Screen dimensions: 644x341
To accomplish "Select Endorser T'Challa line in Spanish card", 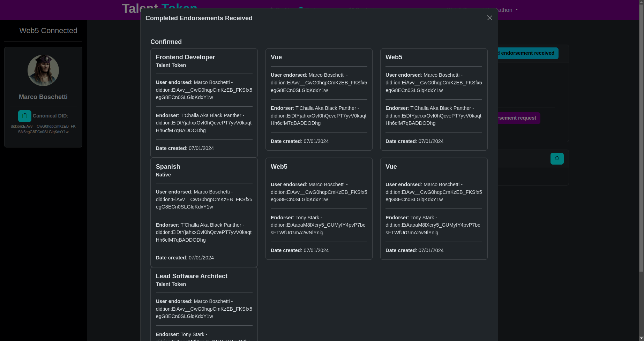I will 204,233.
